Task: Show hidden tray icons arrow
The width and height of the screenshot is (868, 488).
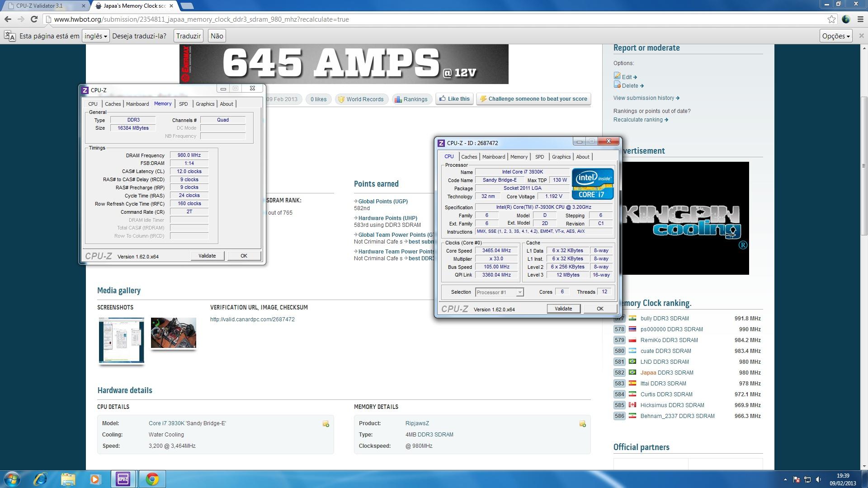Action: tap(785, 479)
